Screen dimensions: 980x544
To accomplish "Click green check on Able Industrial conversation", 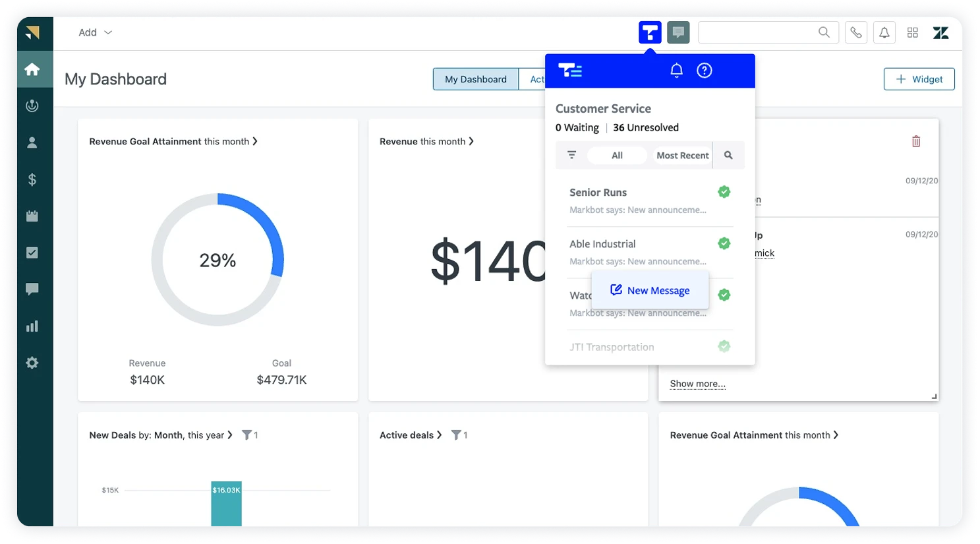I will [724, 243].
